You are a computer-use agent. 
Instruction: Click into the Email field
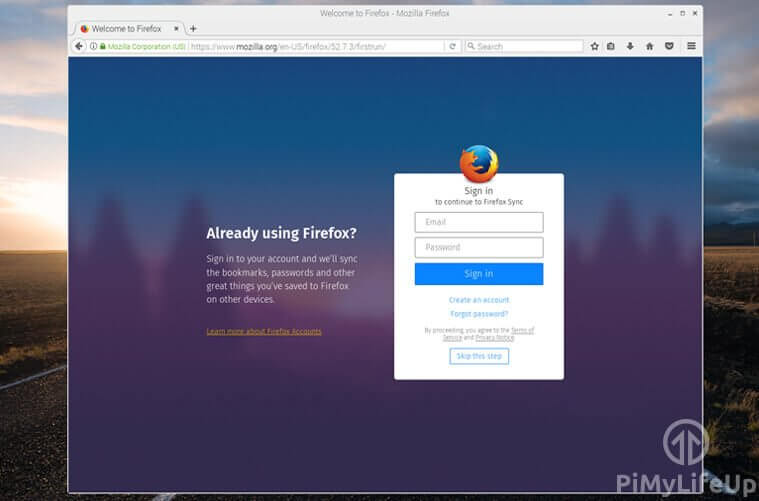click(479, 222)
